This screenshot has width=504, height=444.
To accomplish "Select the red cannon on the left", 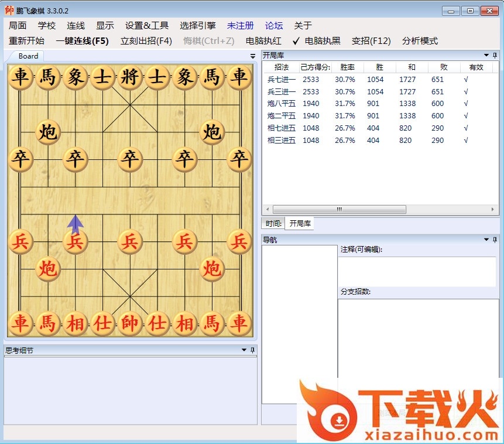I will (x=48, y=269).
